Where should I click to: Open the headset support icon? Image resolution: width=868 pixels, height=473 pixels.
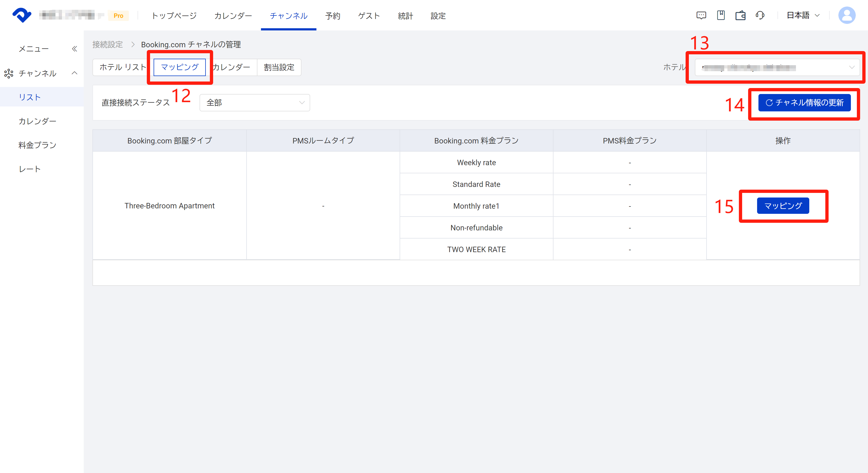[x=760, y=15]
